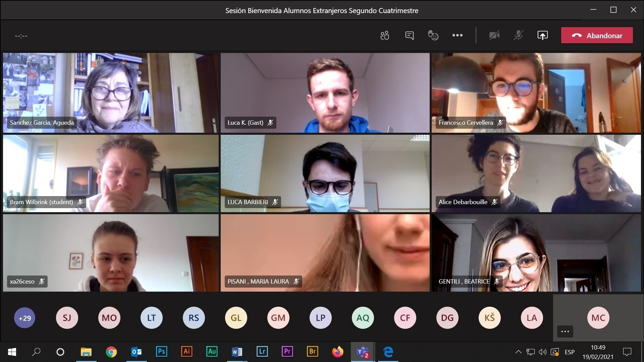Select Luca K. (Gast) video tile

(325, 93)
